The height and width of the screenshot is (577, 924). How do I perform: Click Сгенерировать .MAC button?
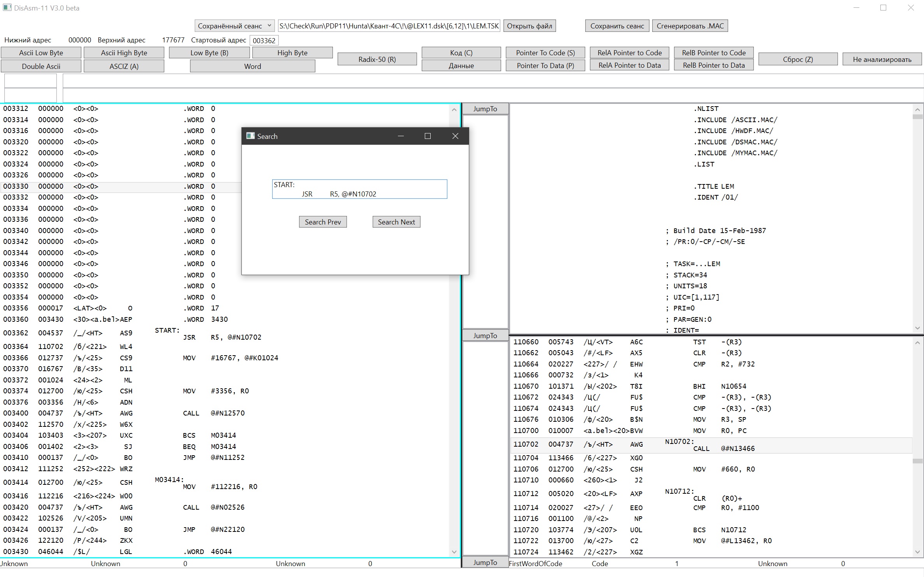point(690,26)
